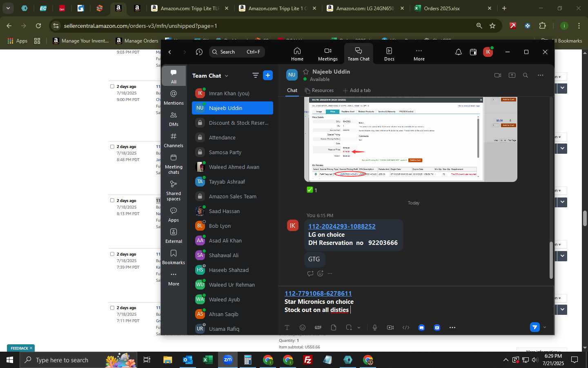Open Manage Orders bookmark in Chrome

pos(137,41)
